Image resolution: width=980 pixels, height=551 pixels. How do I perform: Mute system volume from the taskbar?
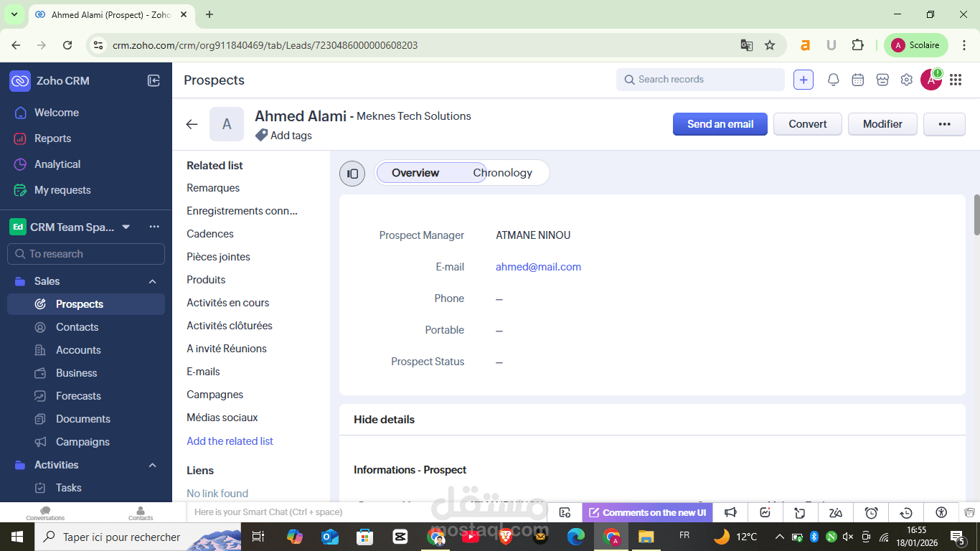coord(848,536)
